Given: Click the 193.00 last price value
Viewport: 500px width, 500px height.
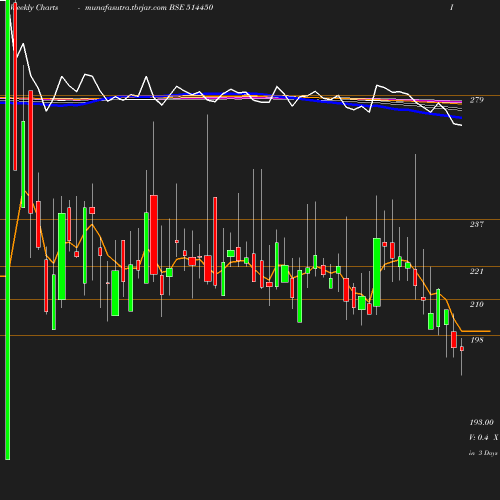Looking at the screenshot, I should [481, 422].
